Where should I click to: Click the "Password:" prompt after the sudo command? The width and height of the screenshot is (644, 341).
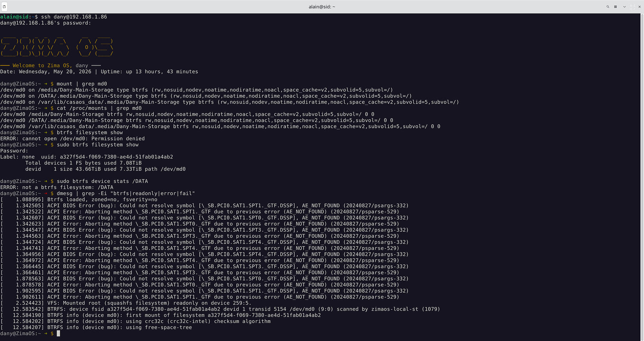tap(14, 151)
